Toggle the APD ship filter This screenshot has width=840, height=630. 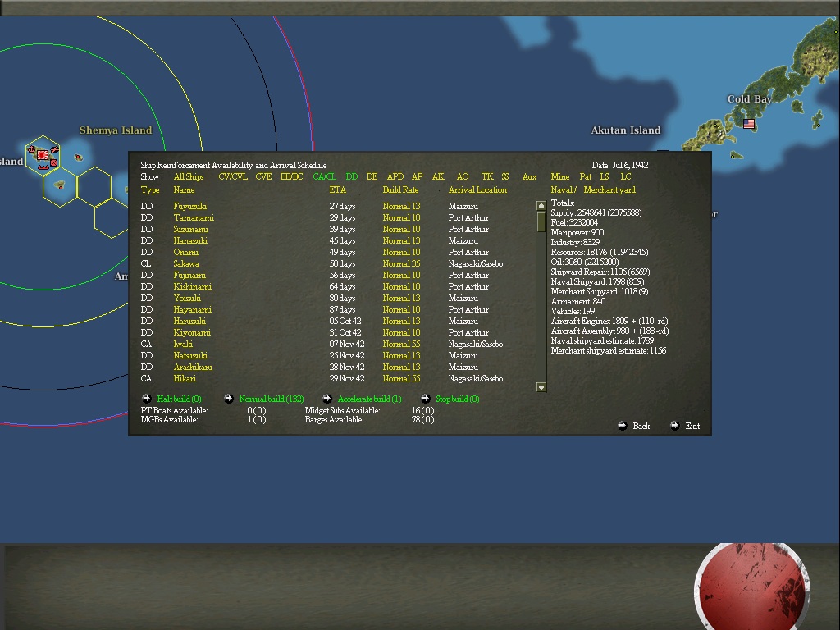tap(395, 176)
